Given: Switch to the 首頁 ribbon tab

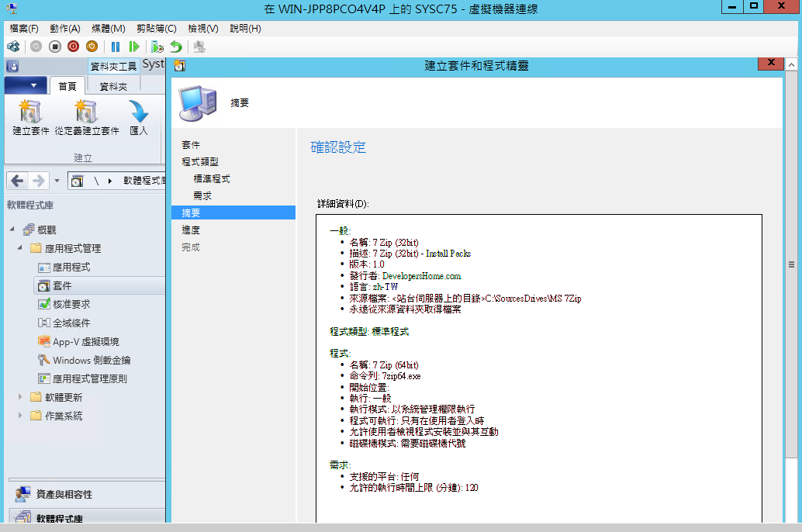Looking at the screenshot, I should (x=67, y=86).
